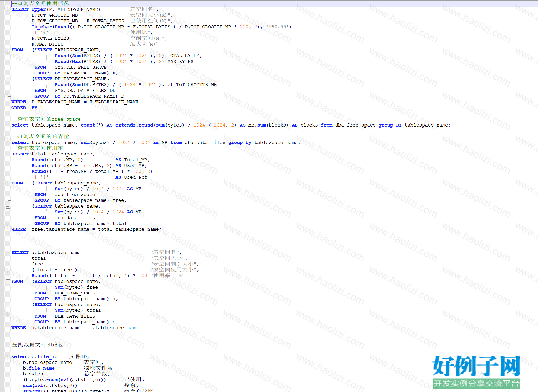Click 'GROUP BY tablespace_name) b' line

pos(75,322)
